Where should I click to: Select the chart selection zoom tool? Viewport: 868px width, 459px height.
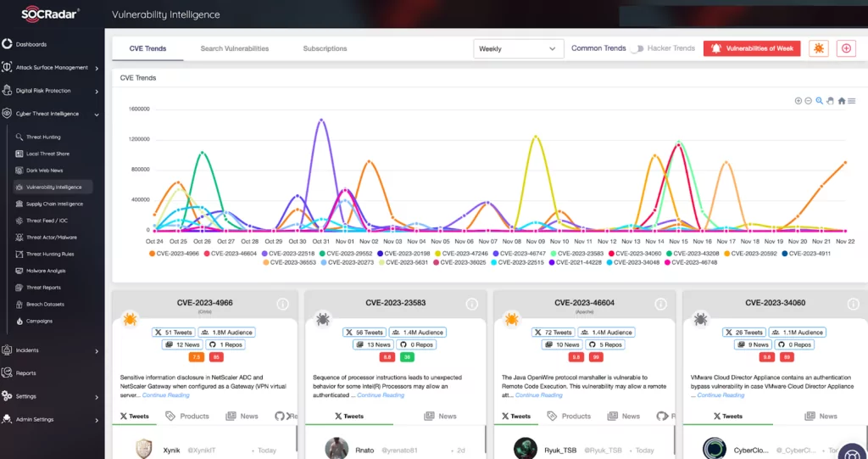click(x=820, y=101)
